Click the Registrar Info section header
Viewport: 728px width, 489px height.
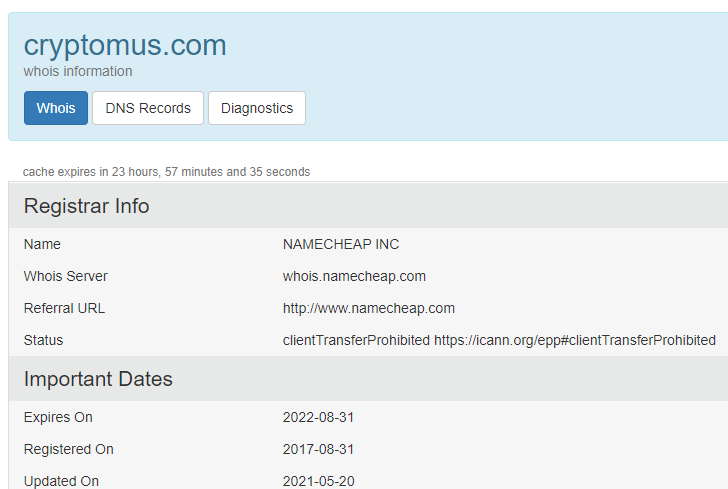(x=87, y=206)
